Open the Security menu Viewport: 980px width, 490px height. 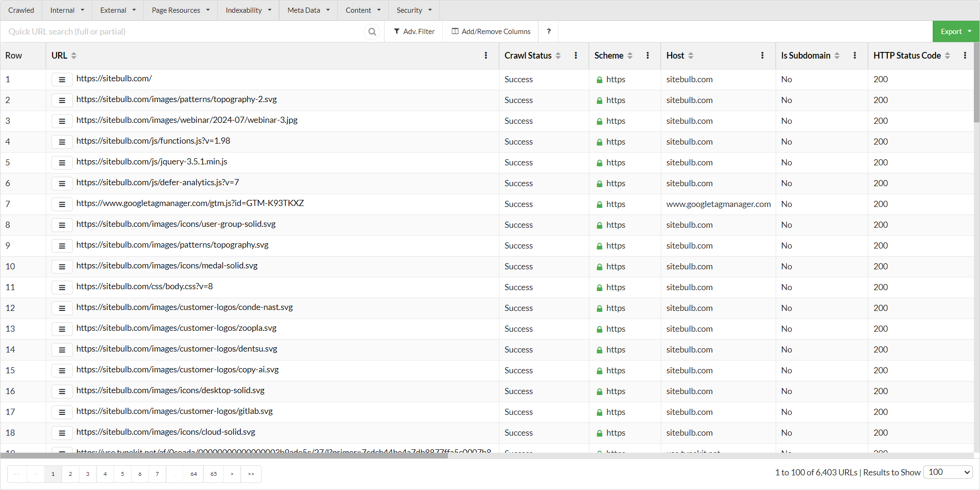point(414,10)
